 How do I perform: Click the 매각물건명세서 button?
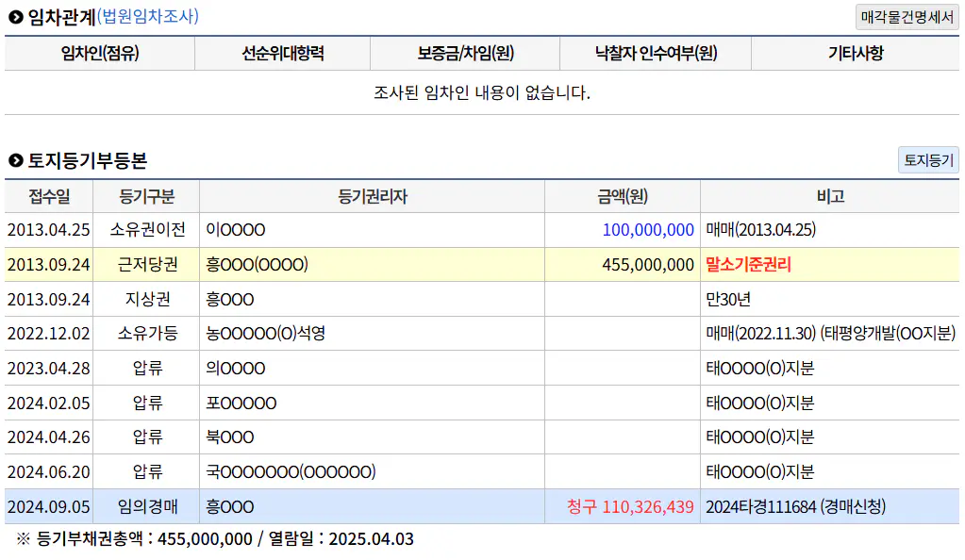click(907, 17)
